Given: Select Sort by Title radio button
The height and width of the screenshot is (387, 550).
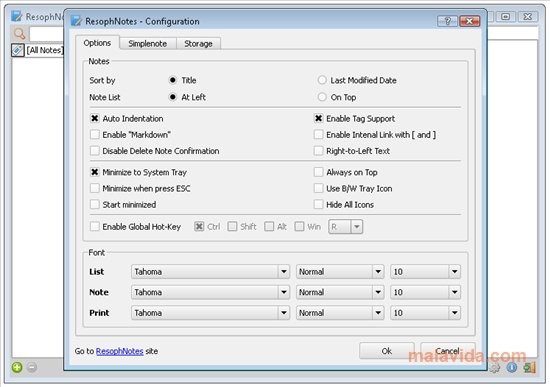Looking at the screenshot, I should click(x=173, y=80).
